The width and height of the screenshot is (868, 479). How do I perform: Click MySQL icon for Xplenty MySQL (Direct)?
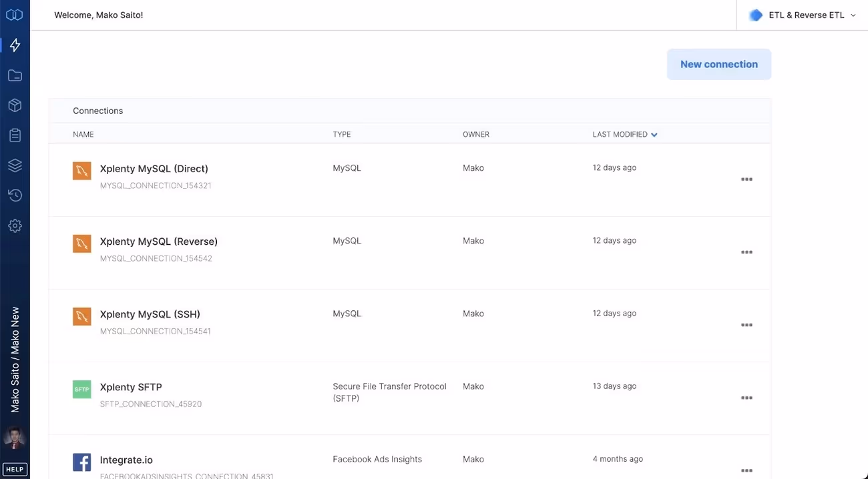pos(81,171)
